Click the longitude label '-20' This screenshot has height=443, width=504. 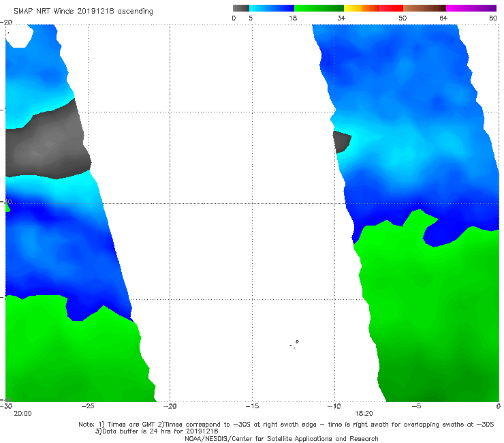(x=170, y=406)
